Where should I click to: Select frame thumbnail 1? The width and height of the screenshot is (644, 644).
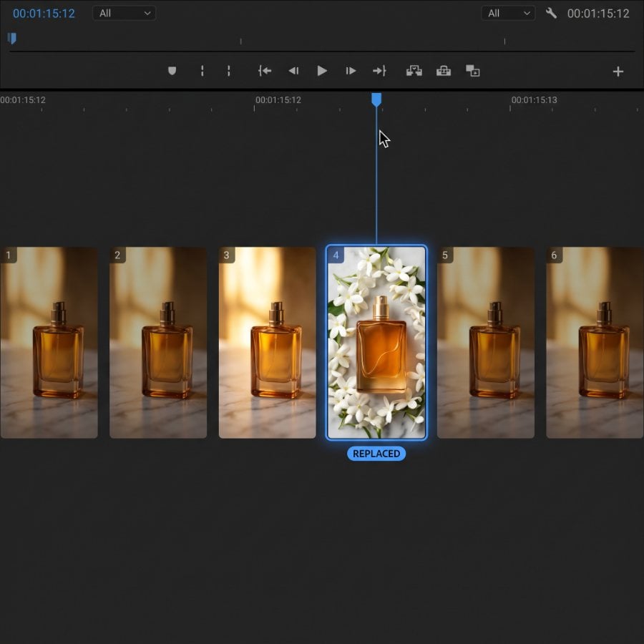49,343
